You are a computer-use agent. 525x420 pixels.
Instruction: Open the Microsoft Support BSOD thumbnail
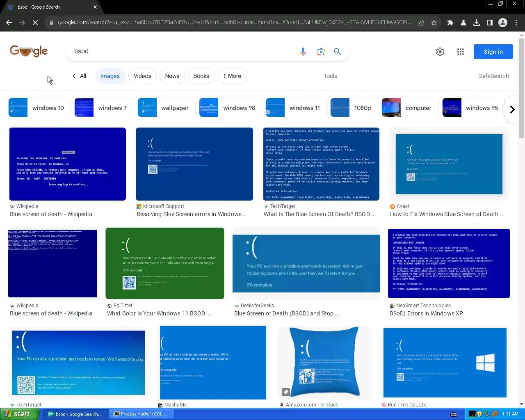point(194,164)
